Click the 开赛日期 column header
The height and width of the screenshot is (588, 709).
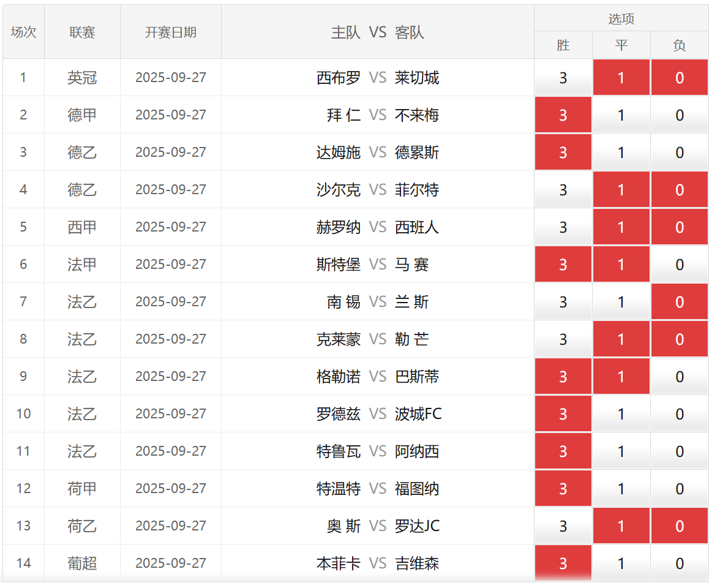tap(171, 32)
